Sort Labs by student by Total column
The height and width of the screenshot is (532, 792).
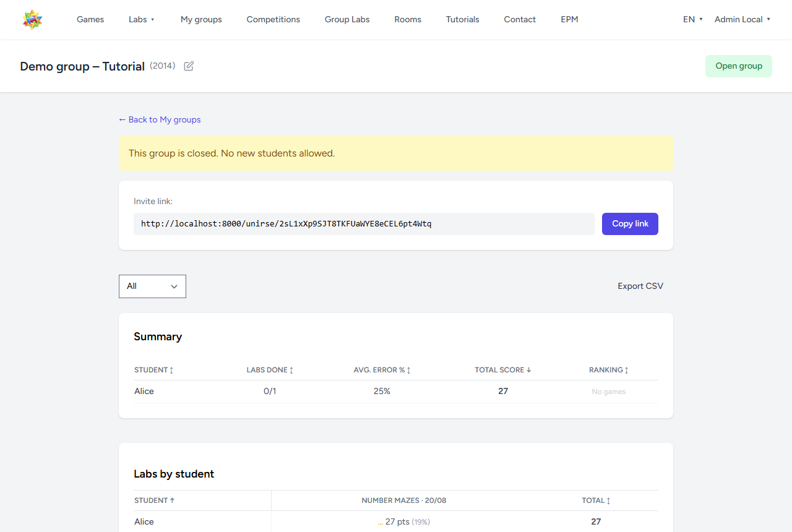click(596, 500)
